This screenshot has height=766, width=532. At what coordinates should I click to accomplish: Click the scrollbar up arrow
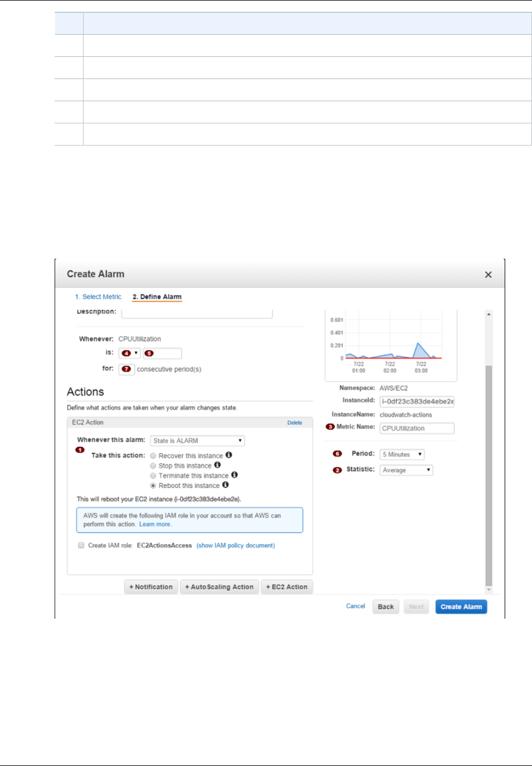tap(488, 314)
